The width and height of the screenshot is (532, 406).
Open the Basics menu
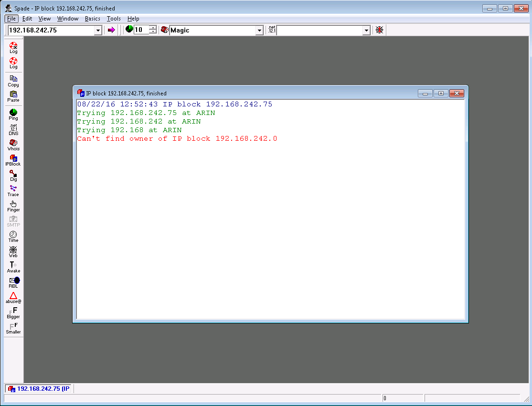93,19
